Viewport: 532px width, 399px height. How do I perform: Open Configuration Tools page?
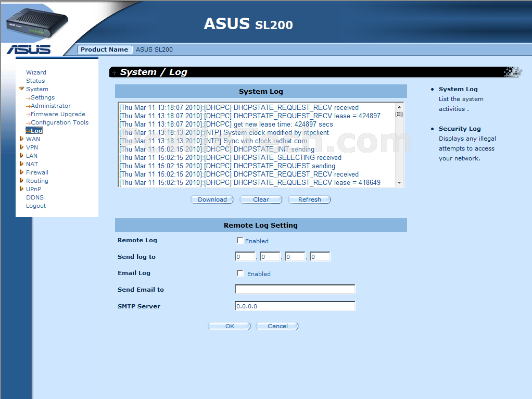[60, 122]
